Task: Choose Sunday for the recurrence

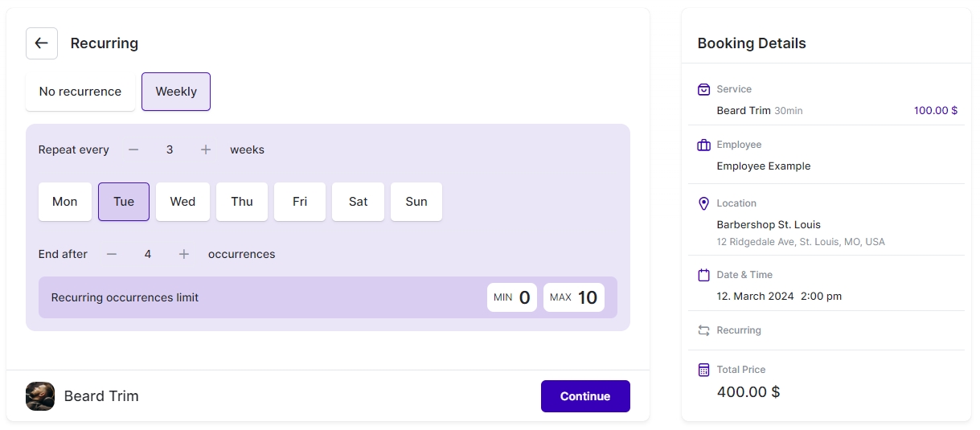Action: coord(416,202)
